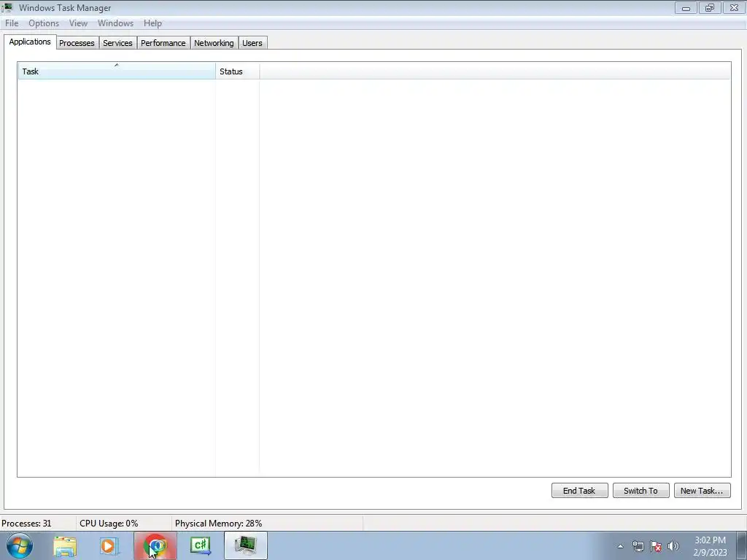Screen dimensions: 747x560
Task: Open the C# application taskbar icon
Action: point(201,545)
